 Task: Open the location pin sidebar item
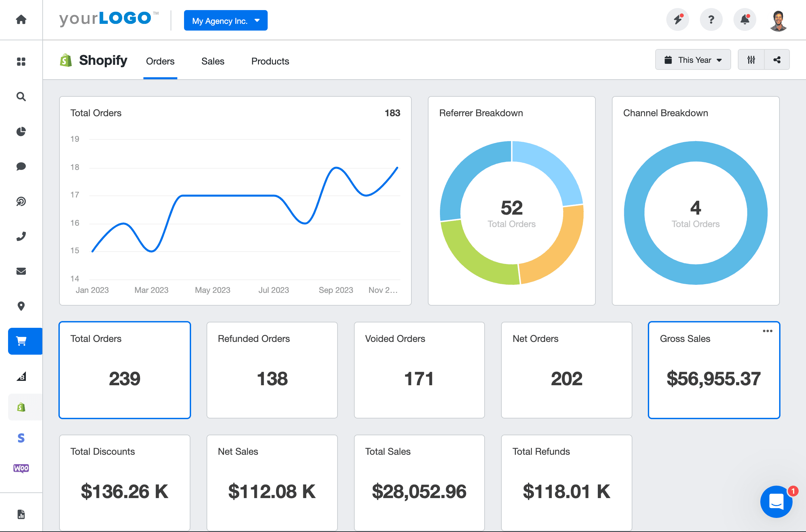[21, 306]
